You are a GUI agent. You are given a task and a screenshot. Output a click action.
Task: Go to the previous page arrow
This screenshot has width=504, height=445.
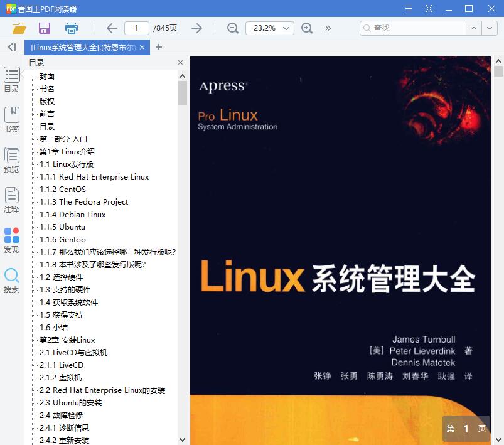[x=112, y=28]
